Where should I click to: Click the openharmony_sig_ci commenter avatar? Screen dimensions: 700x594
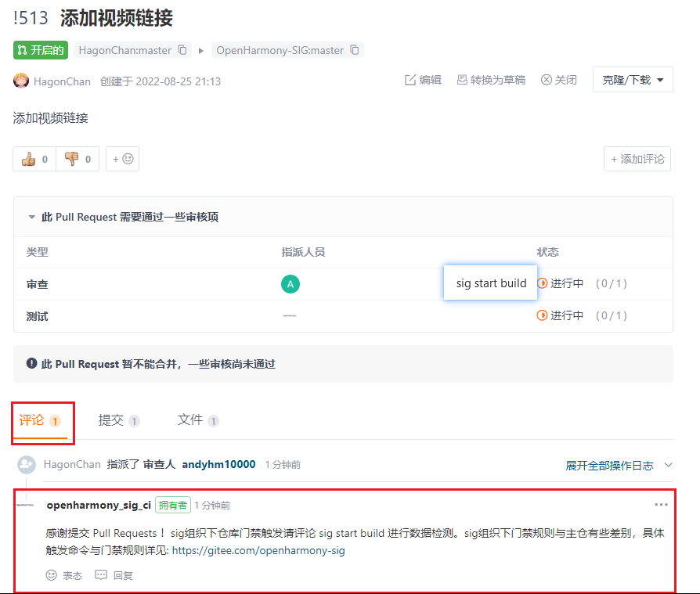click(25, 506)
